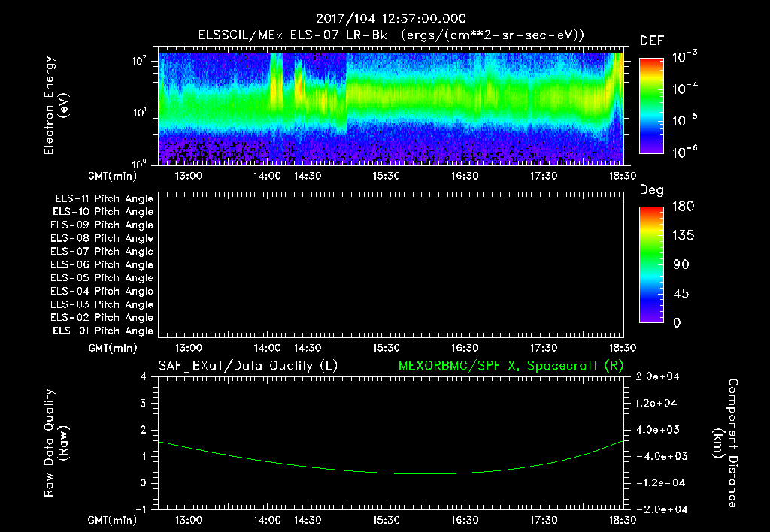The width and height of the screenshot is (770, 532).
Task: Click the ELS-09 Pitch Angle label
Action: pos(102,225)
